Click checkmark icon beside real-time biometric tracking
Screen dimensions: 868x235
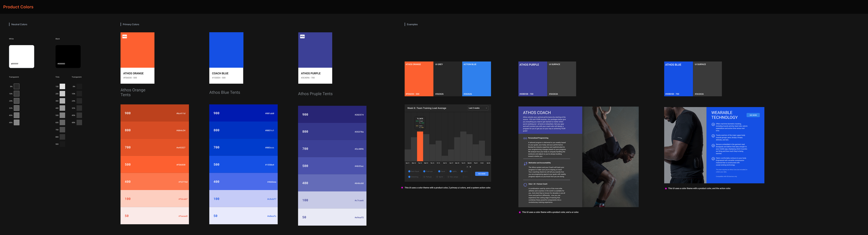(713, 124)
